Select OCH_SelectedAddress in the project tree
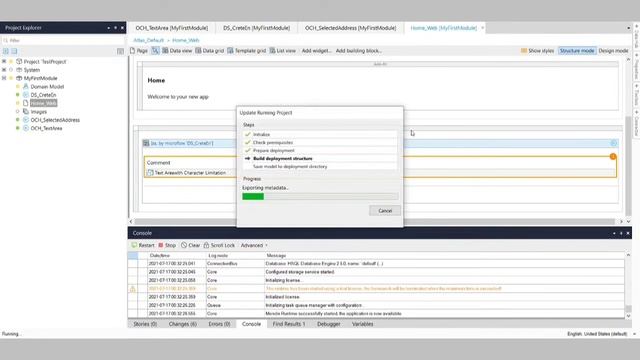Screen dimensions: 640x360 [55, 120]
